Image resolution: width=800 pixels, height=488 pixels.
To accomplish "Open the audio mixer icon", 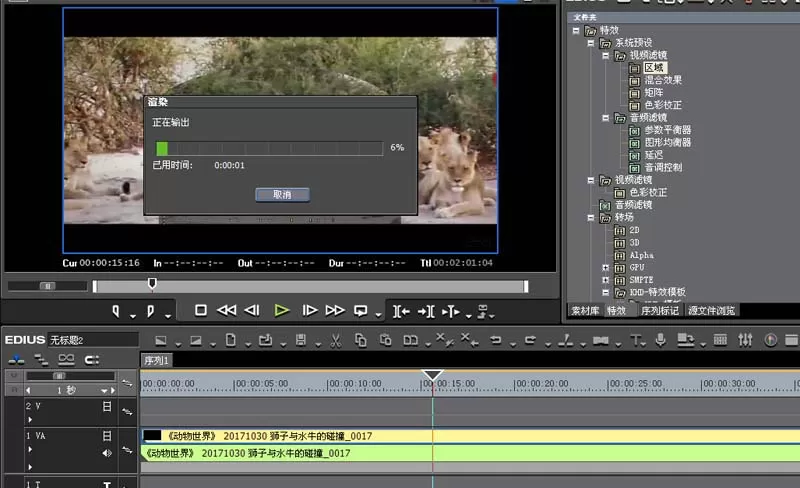I will [745, 340].
